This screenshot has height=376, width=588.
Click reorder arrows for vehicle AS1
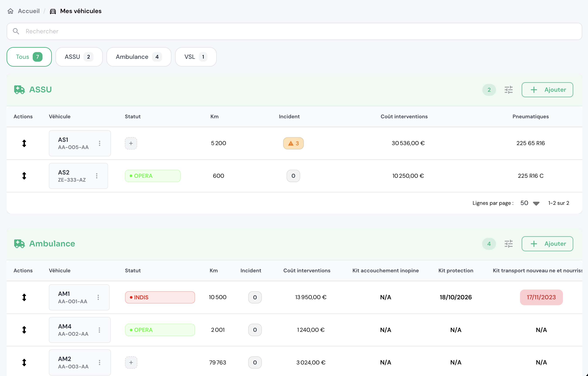click(x=24, y=143)
